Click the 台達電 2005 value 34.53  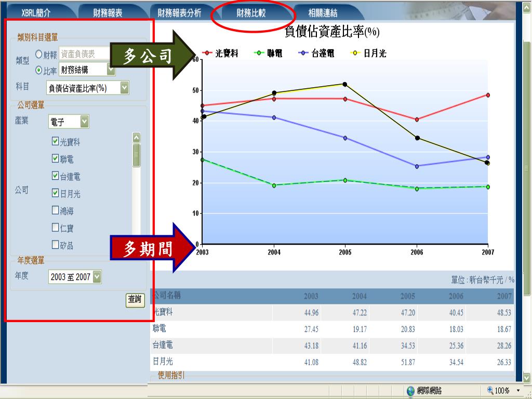(x=408, y=345)
